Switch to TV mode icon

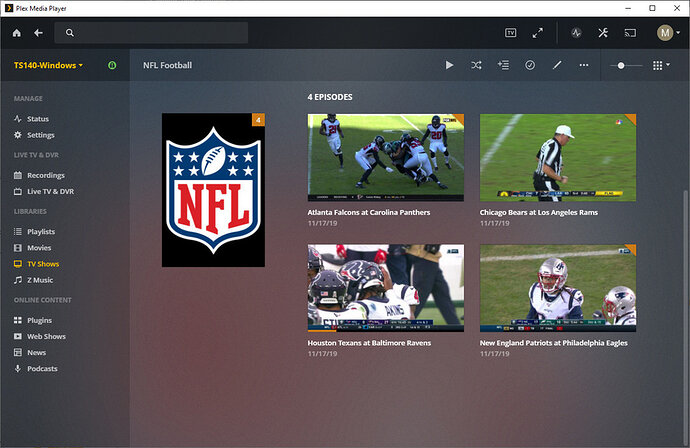click(x=510, y=33)
